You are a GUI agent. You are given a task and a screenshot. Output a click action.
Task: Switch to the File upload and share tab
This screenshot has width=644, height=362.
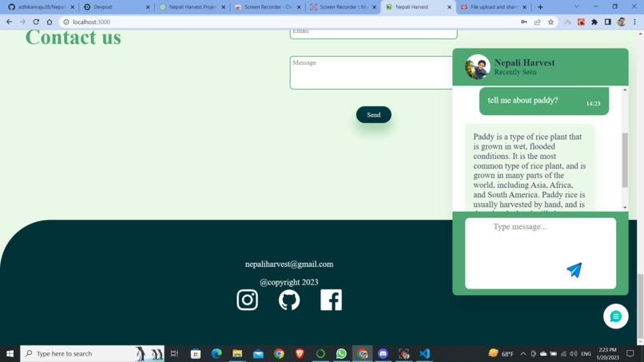tap(493, 7)
